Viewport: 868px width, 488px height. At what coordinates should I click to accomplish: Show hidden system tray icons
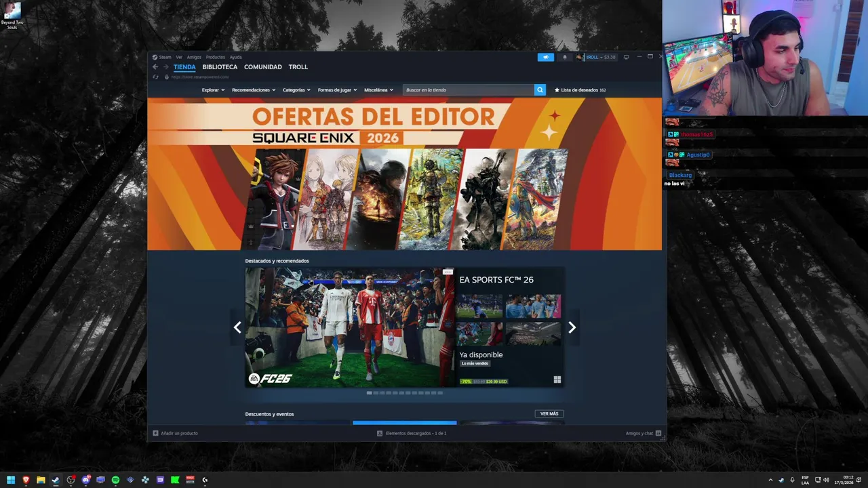770,480
